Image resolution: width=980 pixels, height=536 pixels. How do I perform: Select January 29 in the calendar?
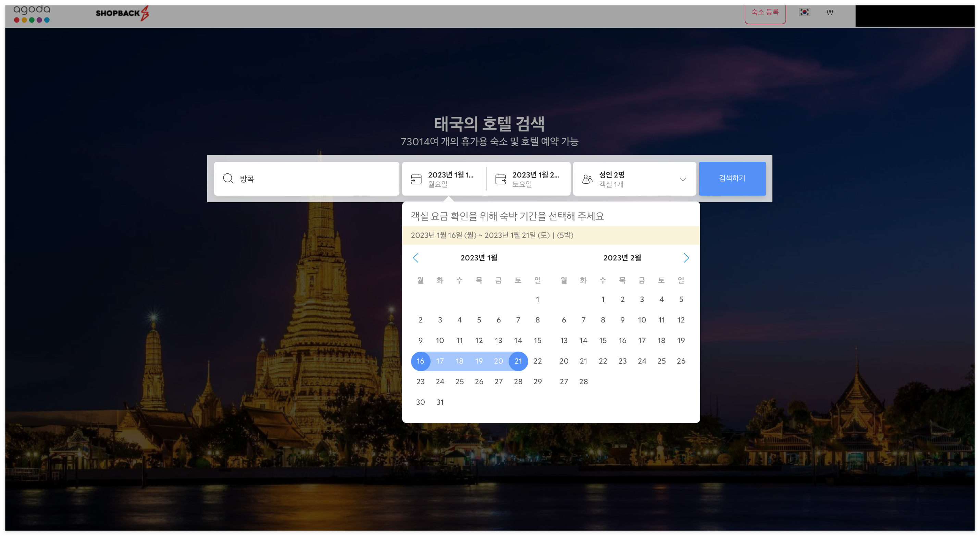click(x=537, y=381)
